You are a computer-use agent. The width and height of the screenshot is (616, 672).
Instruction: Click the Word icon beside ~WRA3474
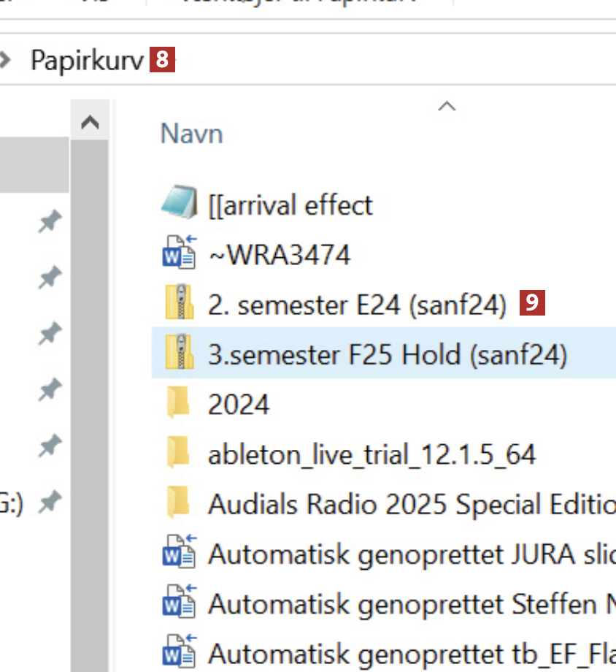[179, 254]
